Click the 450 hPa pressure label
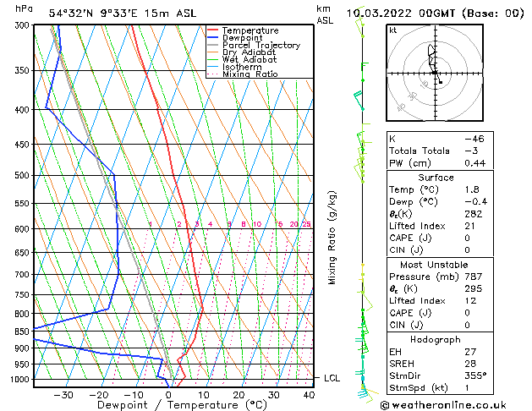This screenshot has width=532, height=411. click(x=24, y=145)
